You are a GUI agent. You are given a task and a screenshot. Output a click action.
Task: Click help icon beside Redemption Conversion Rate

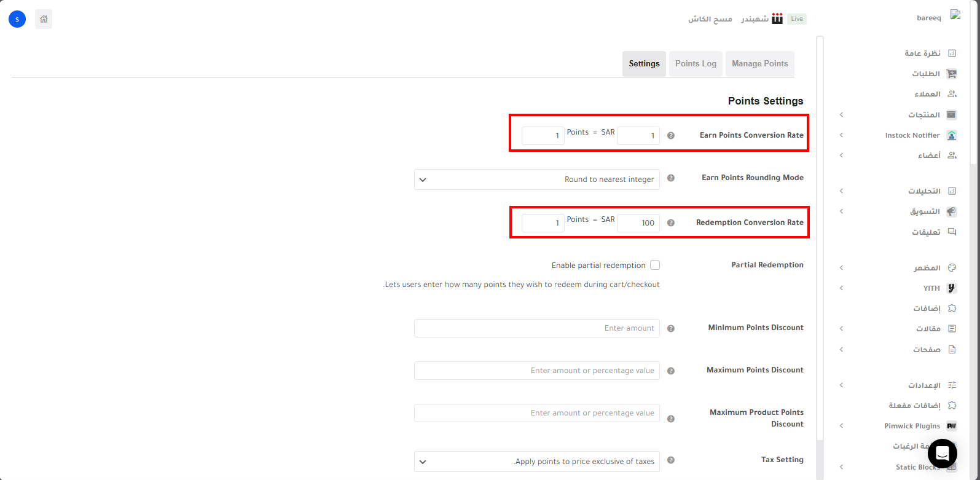click(x=671, y=222)
